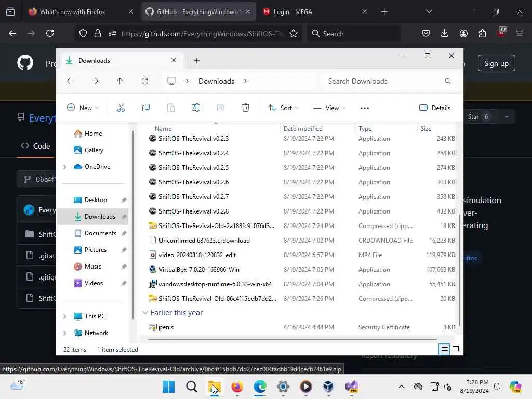Add a new File Explorer tab
Viewport: 532px width, 399px height.
click(196, 61)
